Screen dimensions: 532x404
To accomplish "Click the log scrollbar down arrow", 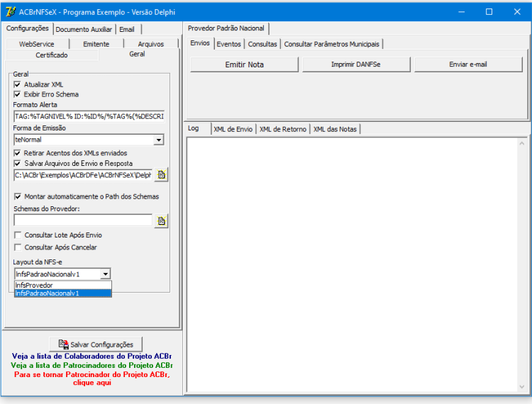I will click(522, 387).
